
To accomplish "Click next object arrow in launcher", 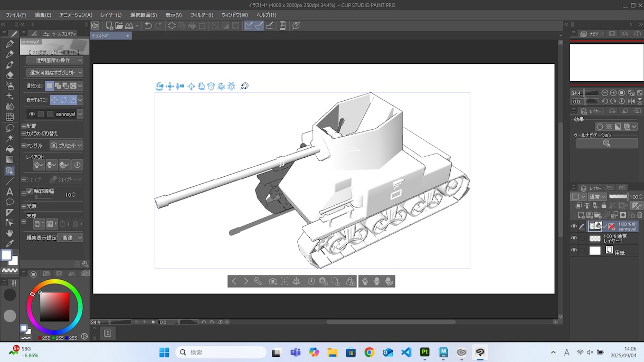I will pyautogui.click(x=246, y=281).
